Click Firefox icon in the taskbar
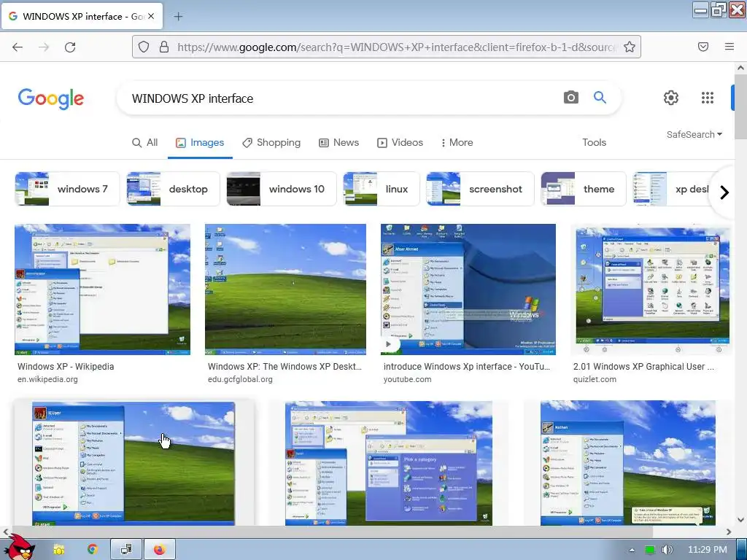Image resolution: width=747 pixels, height=560 pixels. coord(159,550)
